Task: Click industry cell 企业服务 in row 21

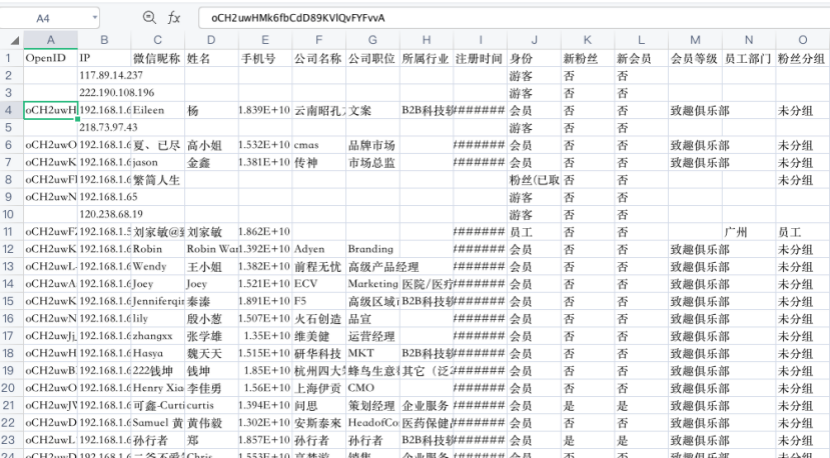Action: tap(426, 405)
